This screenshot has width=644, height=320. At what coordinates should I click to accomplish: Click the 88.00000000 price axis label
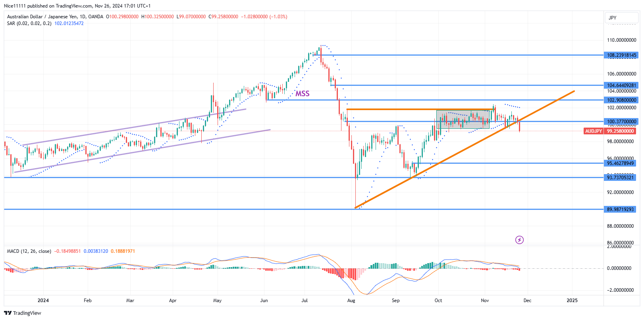[x=621, y=226]
